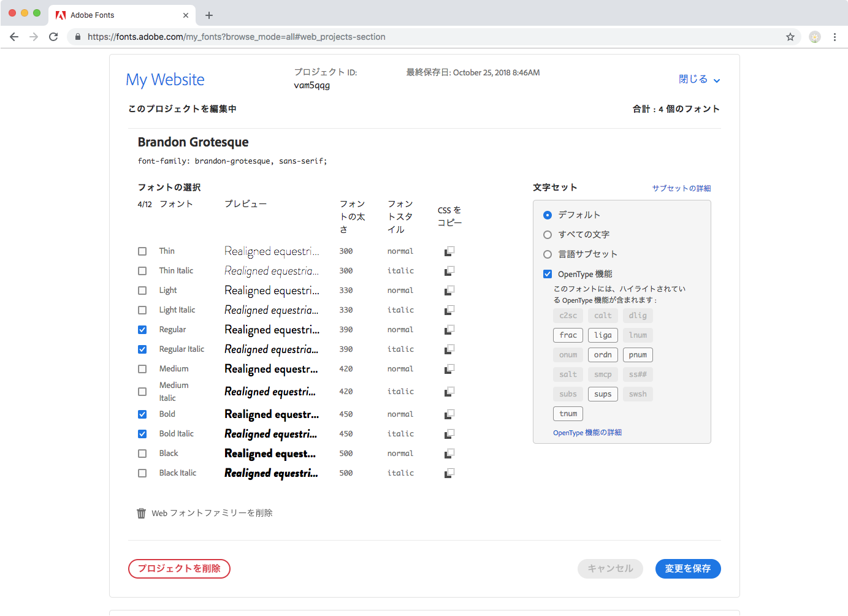Click the Brandon Grotesque heading
This screenshot has width=848, height=616.
tap(193, 142)
